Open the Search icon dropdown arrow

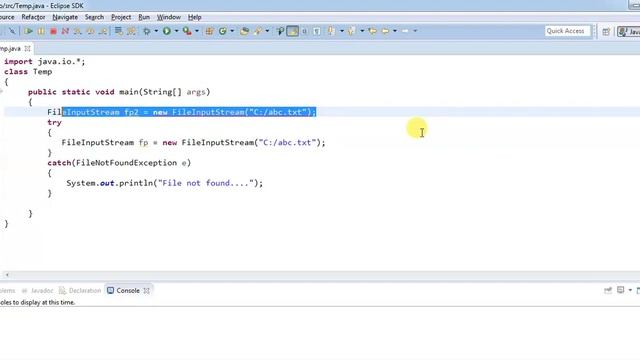(x=267, y=31)
